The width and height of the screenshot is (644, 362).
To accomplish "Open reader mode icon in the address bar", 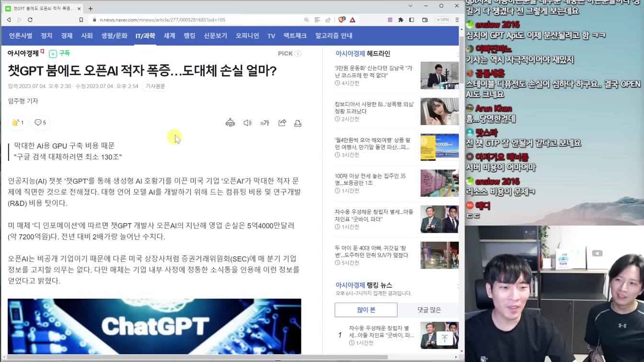I will tap(317, 20).
